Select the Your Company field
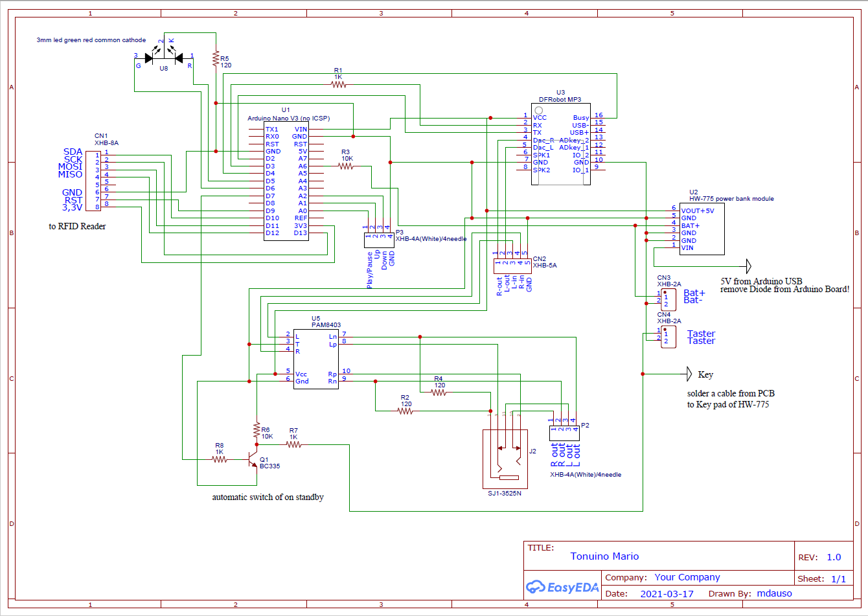Screen dimensions: 868x616 pos(687,577)
